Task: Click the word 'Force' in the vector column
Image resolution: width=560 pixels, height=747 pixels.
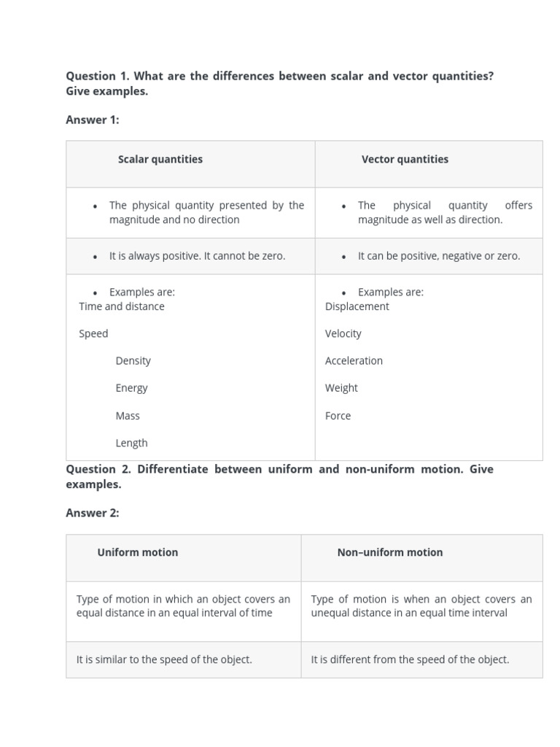Action: [338, 416]
